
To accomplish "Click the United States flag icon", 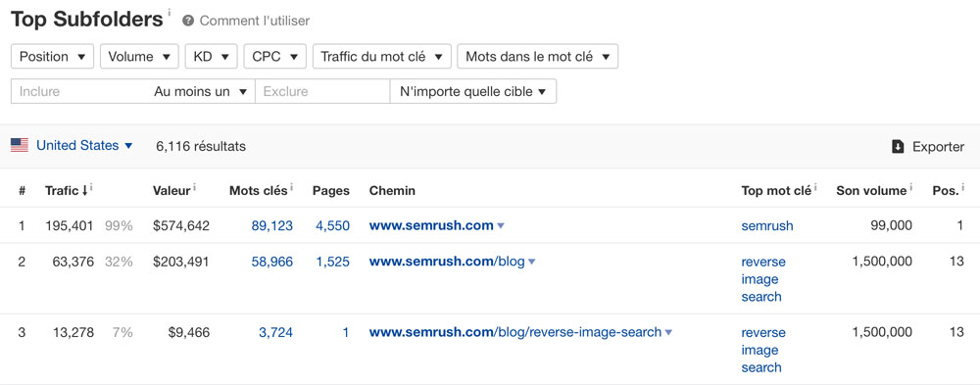I will coord(20,146).
